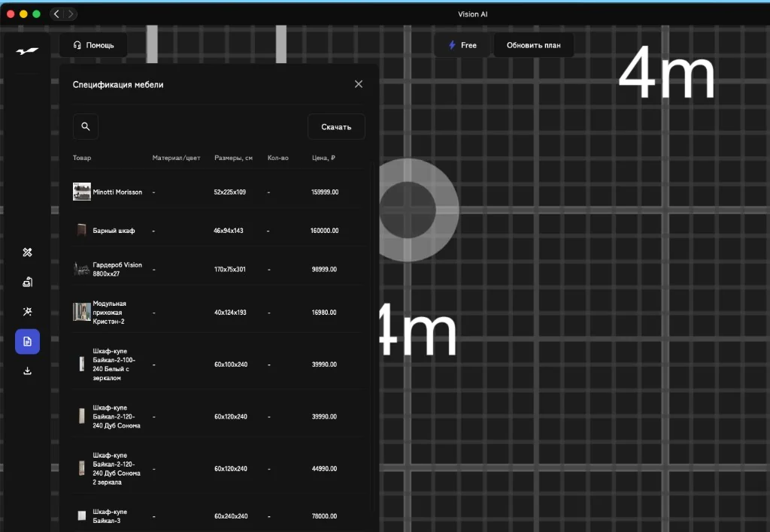
Task: Select Модульная прихожая Кристэн-2 thumbnail
Action: [82, 312]
